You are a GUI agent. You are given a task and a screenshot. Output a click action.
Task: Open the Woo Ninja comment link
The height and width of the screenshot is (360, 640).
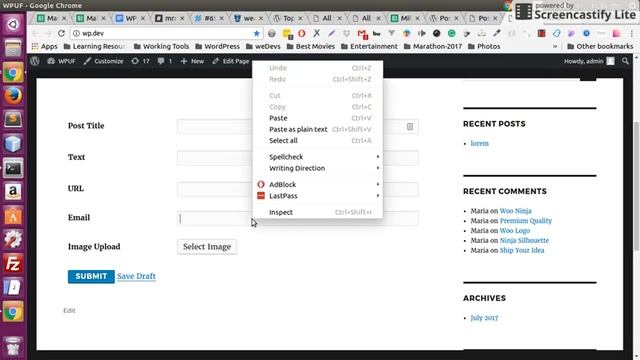click(x=516, y=211)
